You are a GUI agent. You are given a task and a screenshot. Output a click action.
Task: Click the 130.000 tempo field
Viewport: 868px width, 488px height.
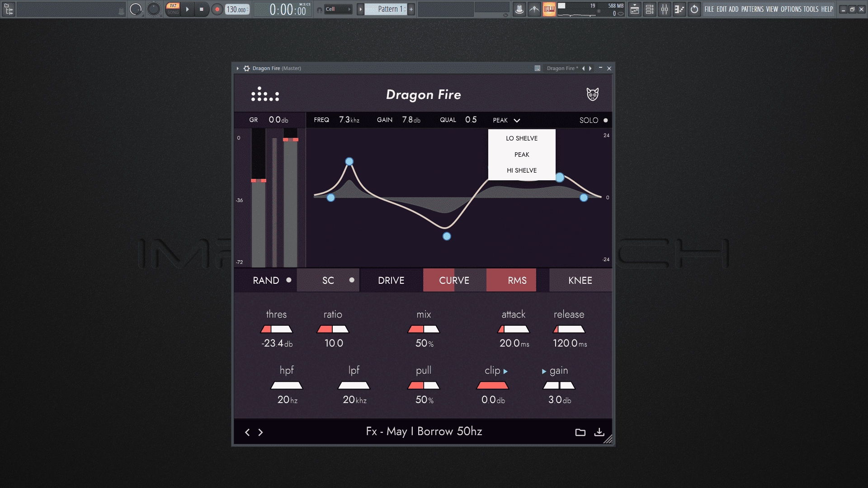[x=237, y=9]
